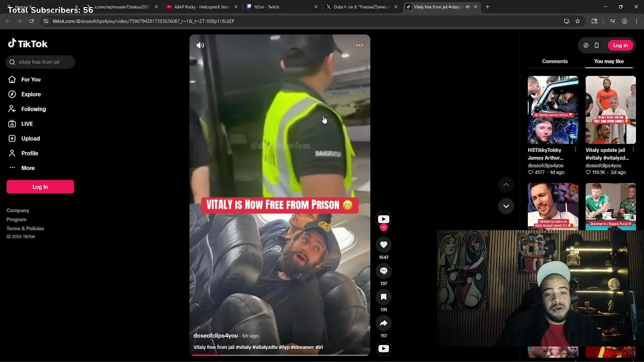
Task: Open options for Vitaly update jail card
Action: point(633,150)
